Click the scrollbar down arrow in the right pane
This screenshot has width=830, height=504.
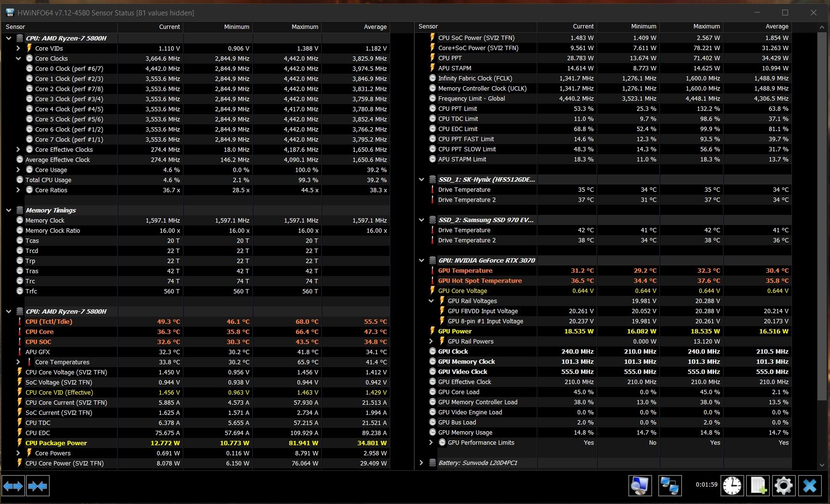[x=822, y=465]
